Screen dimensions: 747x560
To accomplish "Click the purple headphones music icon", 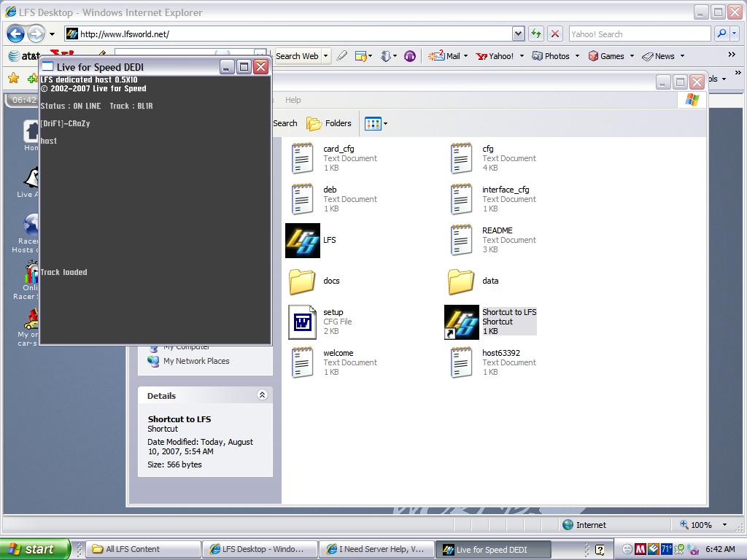I will (410, 56).
